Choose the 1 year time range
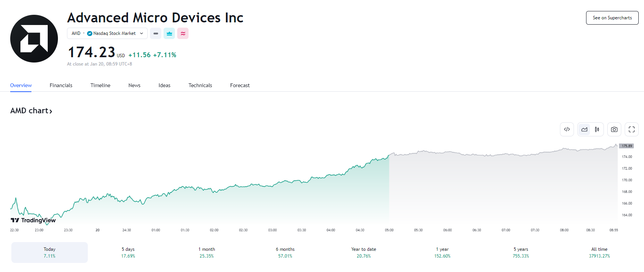 [x=442, y=252]
